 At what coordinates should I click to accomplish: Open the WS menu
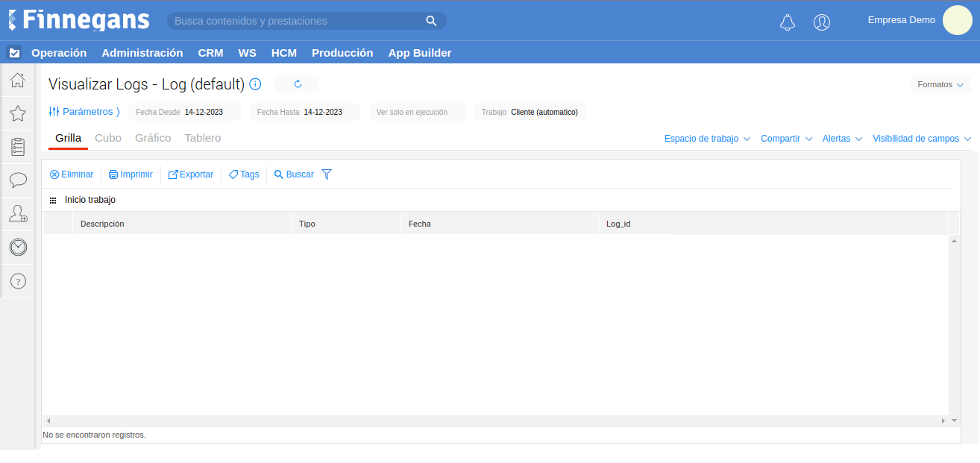(247, 53)
